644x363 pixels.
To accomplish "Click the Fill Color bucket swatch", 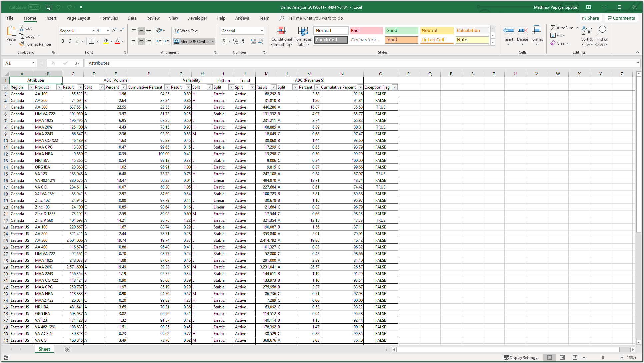I will point(106,41).
